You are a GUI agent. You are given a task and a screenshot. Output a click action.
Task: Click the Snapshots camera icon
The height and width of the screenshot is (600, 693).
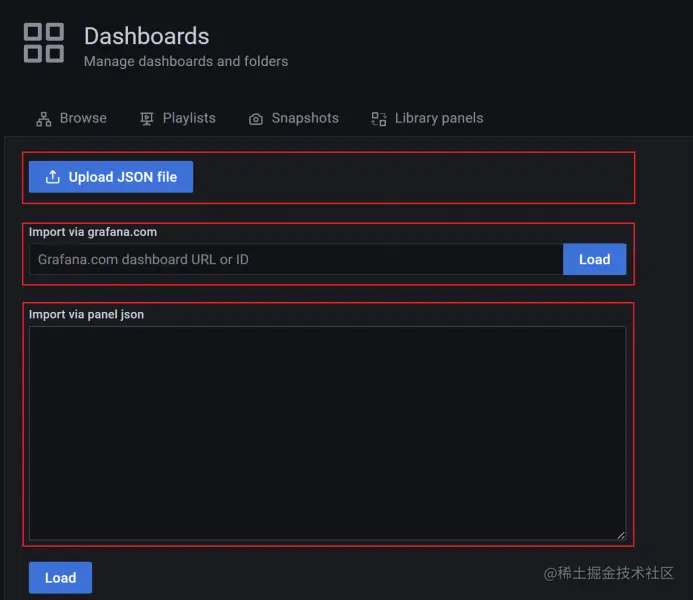pos(256,119)
